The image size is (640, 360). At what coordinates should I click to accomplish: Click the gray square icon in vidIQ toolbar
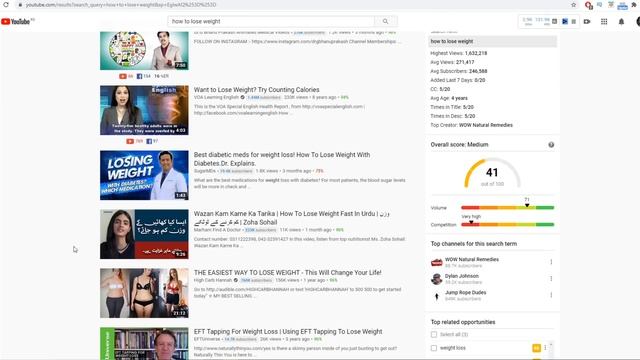555,21
